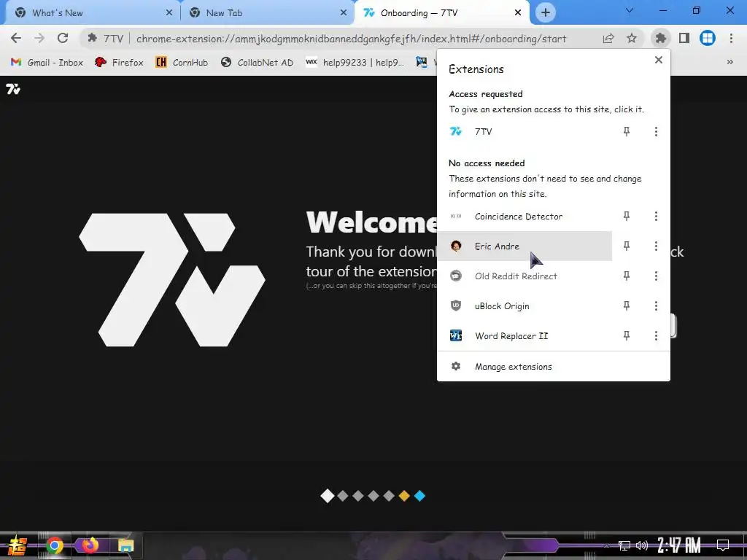
Task: Click the 7TV logo in page header
Action: pos(13,89)
